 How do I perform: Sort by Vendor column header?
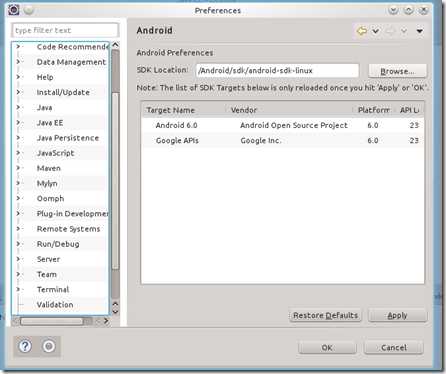click(x=290, y=110)
